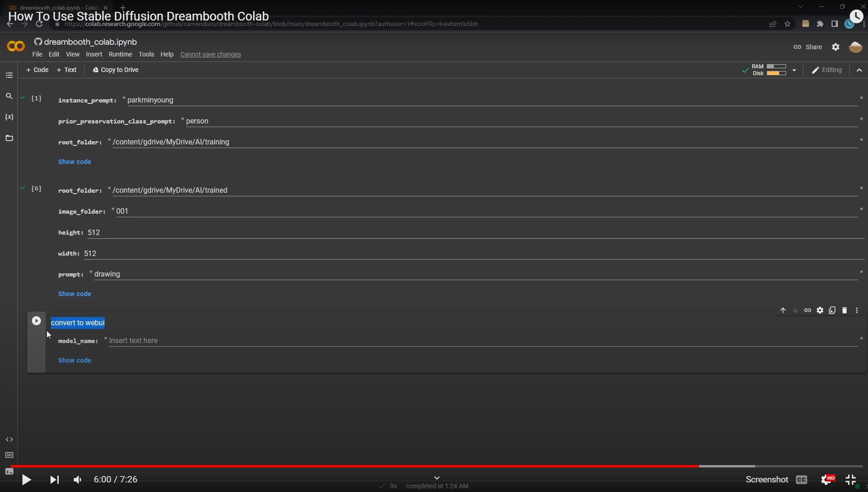Open the Files folder panel
Viewport: 868px width, 492px height.
(x=9, y=138)
